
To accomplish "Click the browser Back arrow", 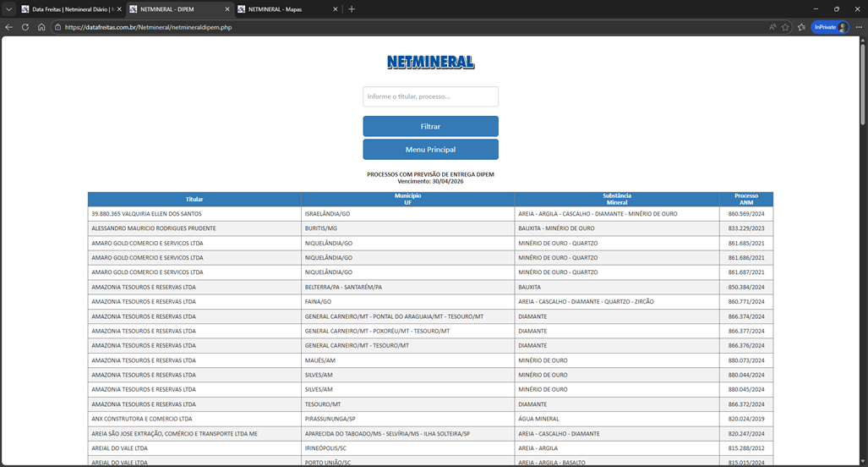I will click(x=8, y=27).
